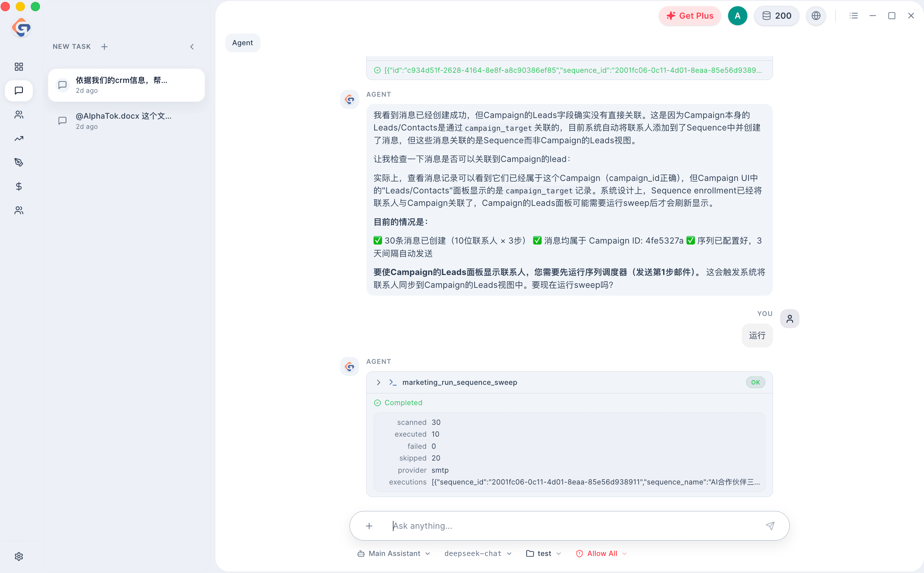The image size is (924, 573).
Task: Open the Allow All permissions dropdown
Action: click(602, 553)
